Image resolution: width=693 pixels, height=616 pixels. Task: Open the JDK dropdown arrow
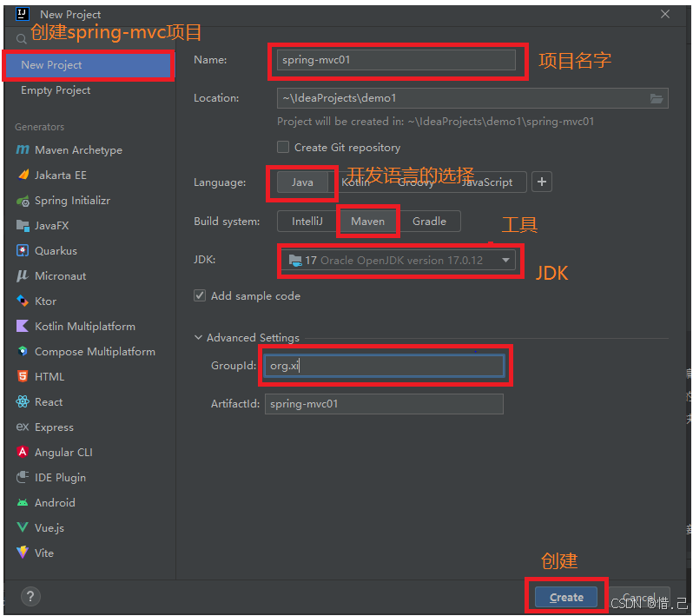click(x=506, y=260)
